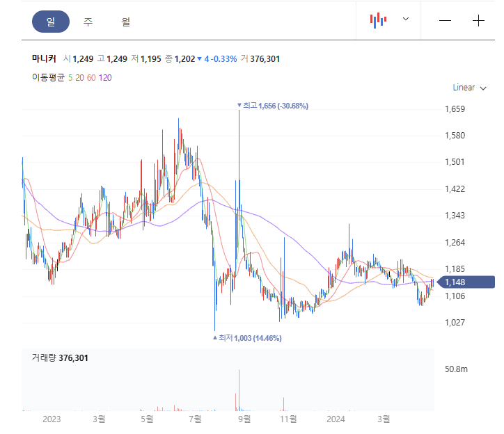Open the chart type dropdown chevron
The image size is (504, 434).
[406, 19]
